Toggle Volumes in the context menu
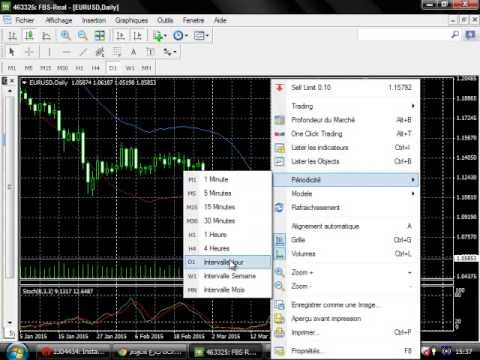Viewport: 480px width, 360px height. pos(345,254)
